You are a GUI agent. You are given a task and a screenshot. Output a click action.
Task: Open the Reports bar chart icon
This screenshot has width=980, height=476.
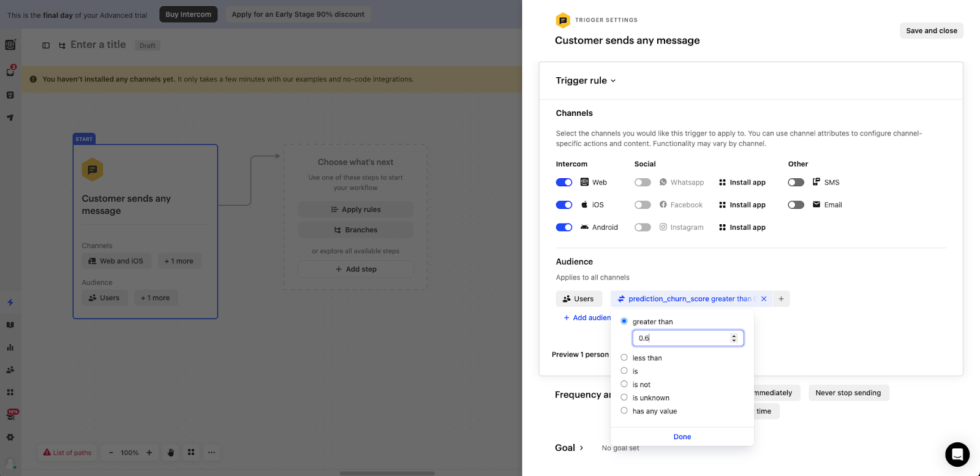pos(10,347)
